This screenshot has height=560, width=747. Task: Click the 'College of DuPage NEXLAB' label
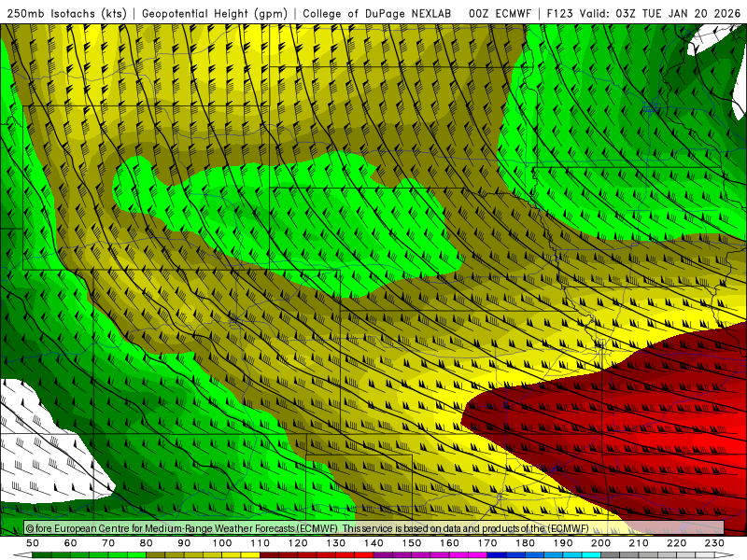377,14
